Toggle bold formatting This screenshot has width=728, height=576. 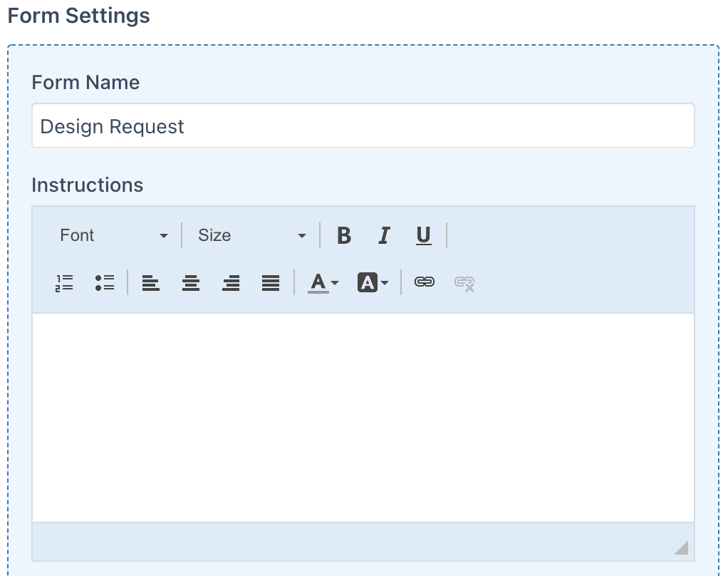coord(344,235)
